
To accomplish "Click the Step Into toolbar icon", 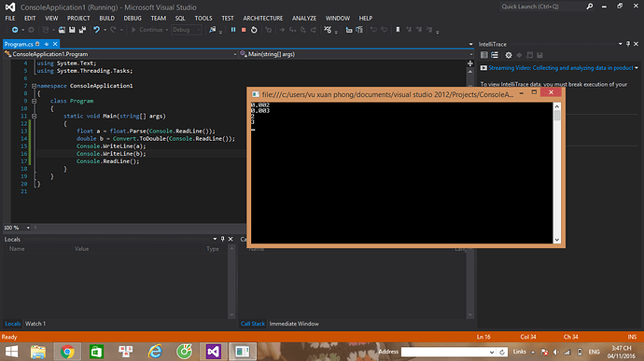I will (292, 30).
